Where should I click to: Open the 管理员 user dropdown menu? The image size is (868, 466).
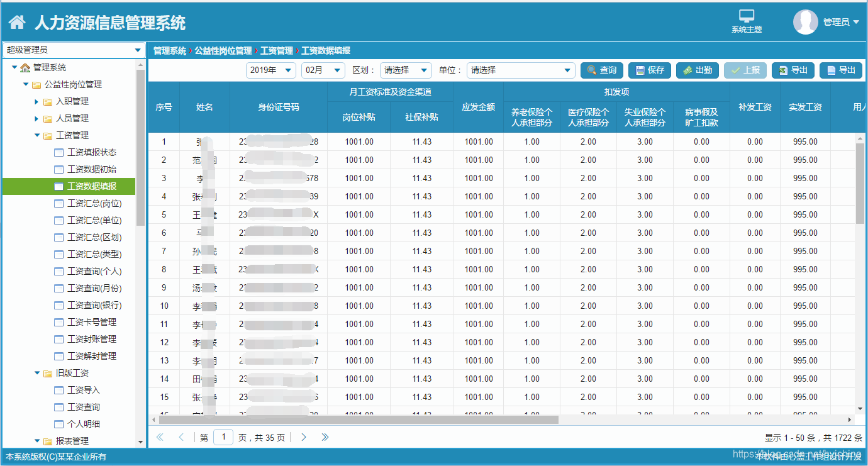pos(841,22)
